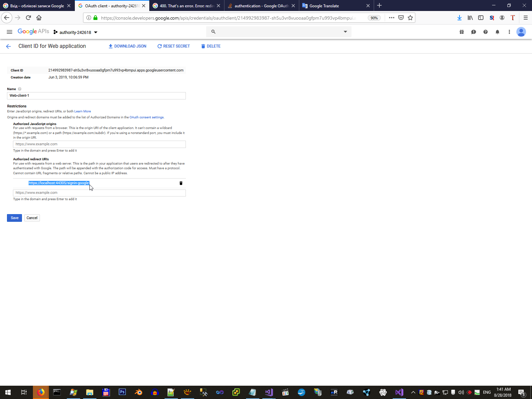Go to Firefox home page
This screenshot has height=399, width=532.
point(39,18)
